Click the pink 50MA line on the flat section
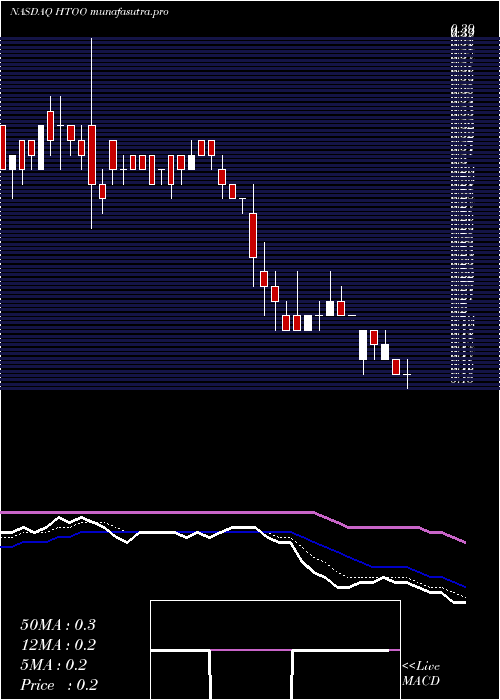The height and width of the screenshot is (700, 500). pyautogui.click(x=156, y=512)
